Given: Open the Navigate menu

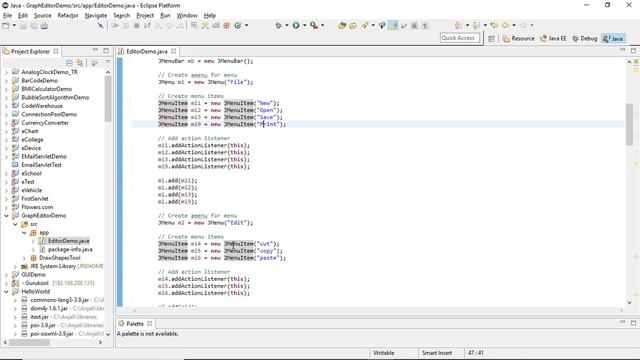Looking at the screenshot, I should point(96,16).
